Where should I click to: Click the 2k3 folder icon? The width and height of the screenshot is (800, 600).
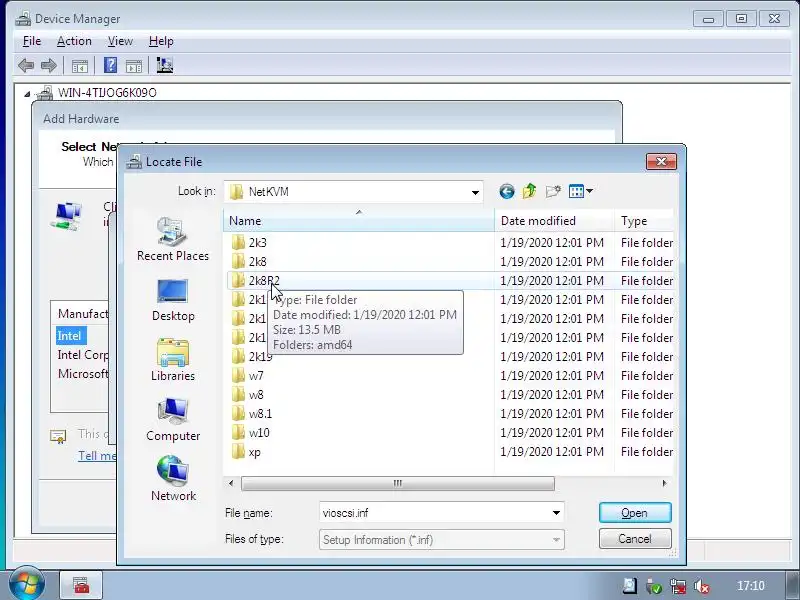[238, 242]
